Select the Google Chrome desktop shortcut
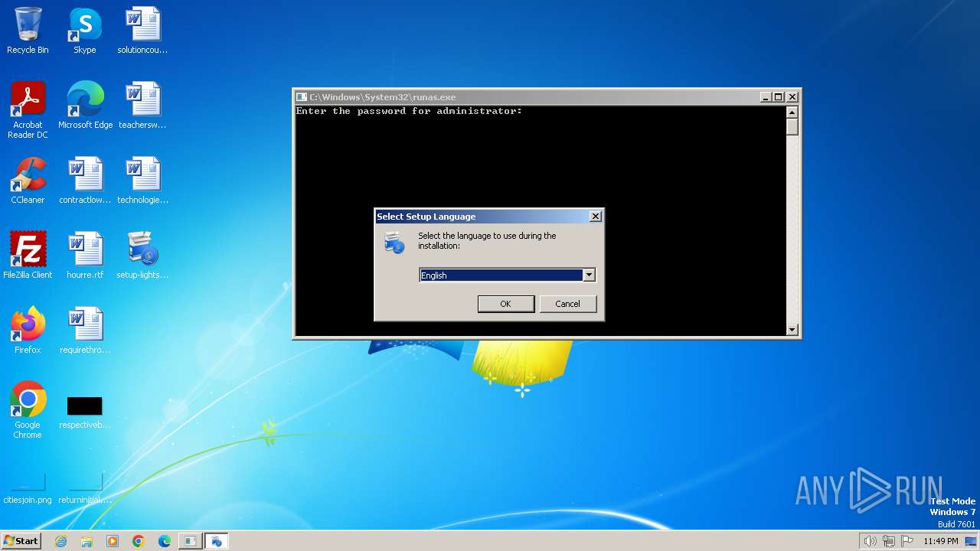The height and width of the screenshot is (551, 980). (28, 410)
